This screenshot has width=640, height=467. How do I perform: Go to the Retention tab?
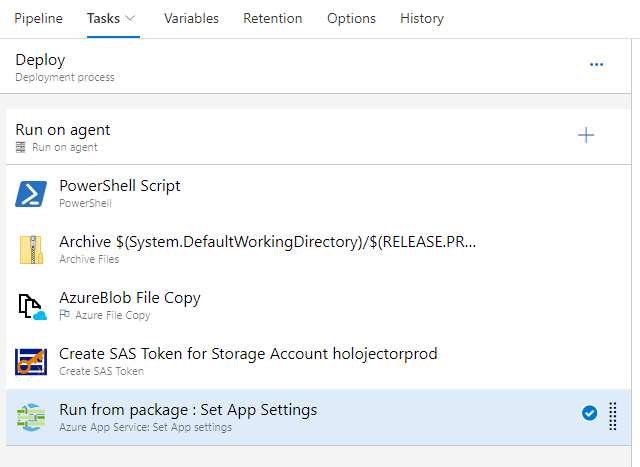coord(273,19)
